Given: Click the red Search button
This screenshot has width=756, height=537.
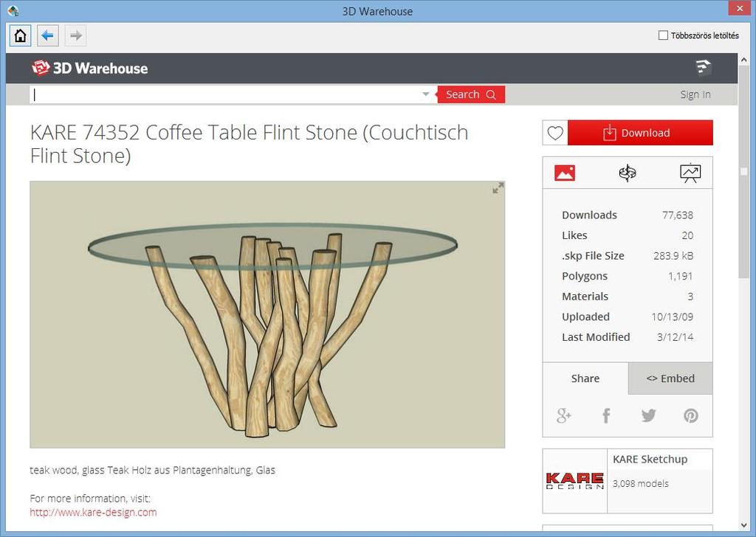Looking at the screenshot, I should (471, 94).
